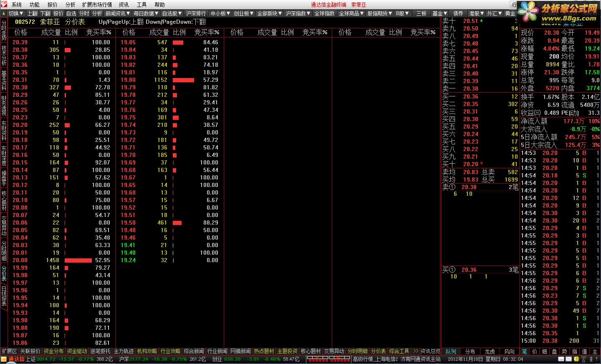Click the 沪深排行 toolbar button

196,13
